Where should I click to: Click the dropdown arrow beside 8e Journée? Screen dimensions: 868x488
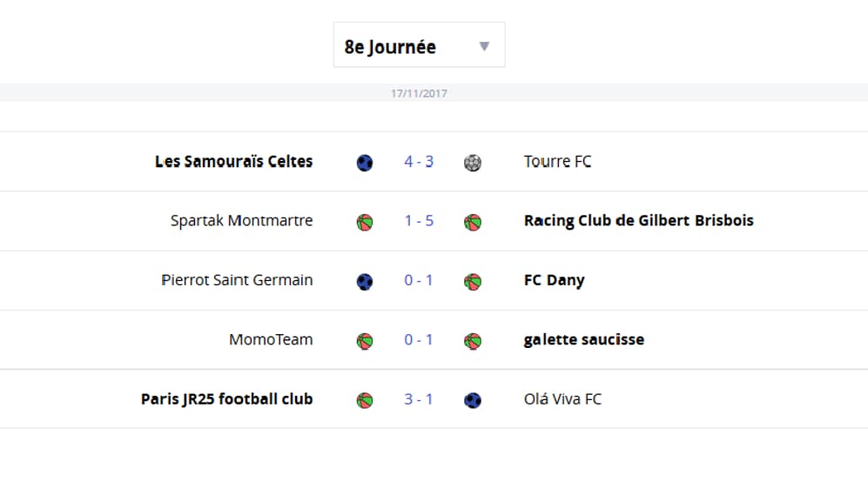[484, 46]
